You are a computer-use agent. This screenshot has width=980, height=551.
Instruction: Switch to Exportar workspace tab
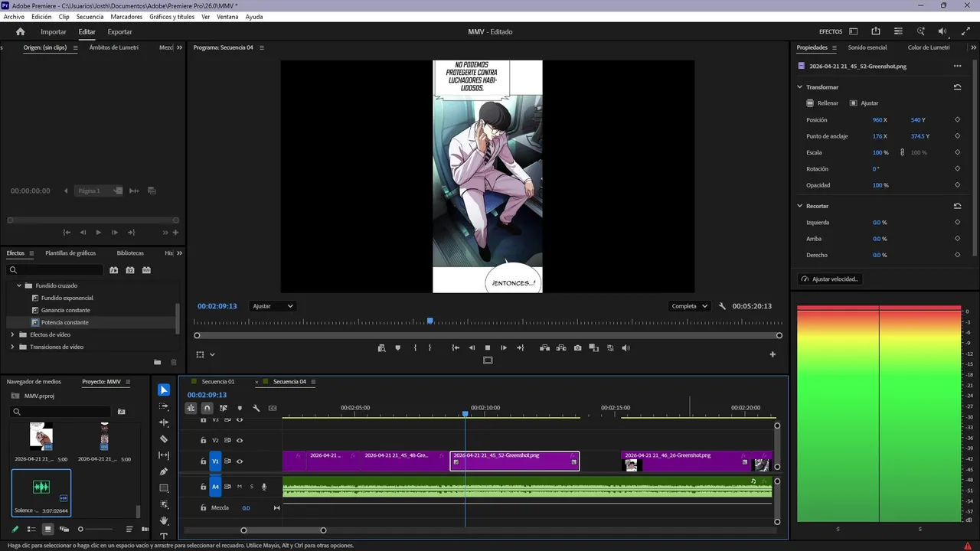point(119,32)
